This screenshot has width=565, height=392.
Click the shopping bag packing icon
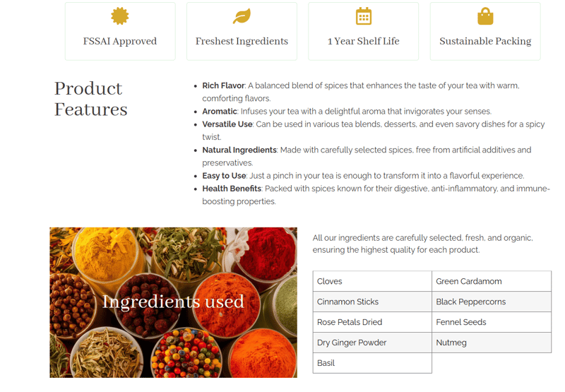pyautogui.click(x=485, y=16)
